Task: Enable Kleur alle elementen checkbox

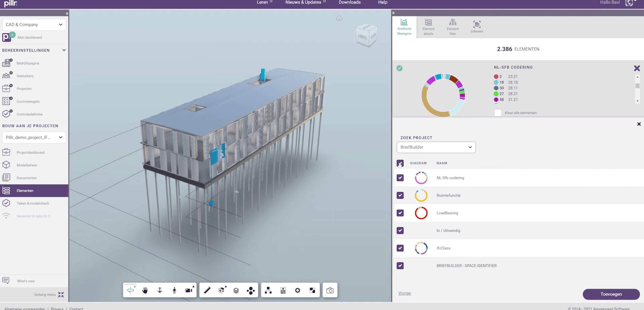Action: [498, 112]
